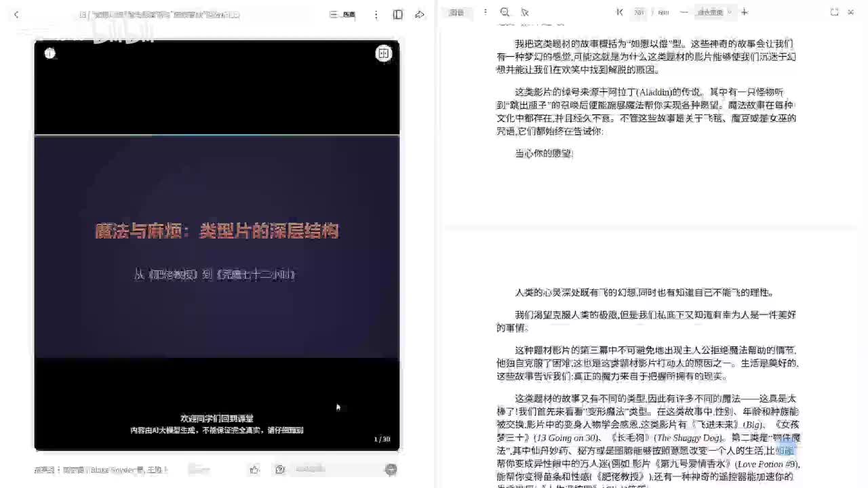868x488 pixels.
Task: Jump to first page icon in reader toolbar
Action: pyautogui.click(x=619, y=12)
